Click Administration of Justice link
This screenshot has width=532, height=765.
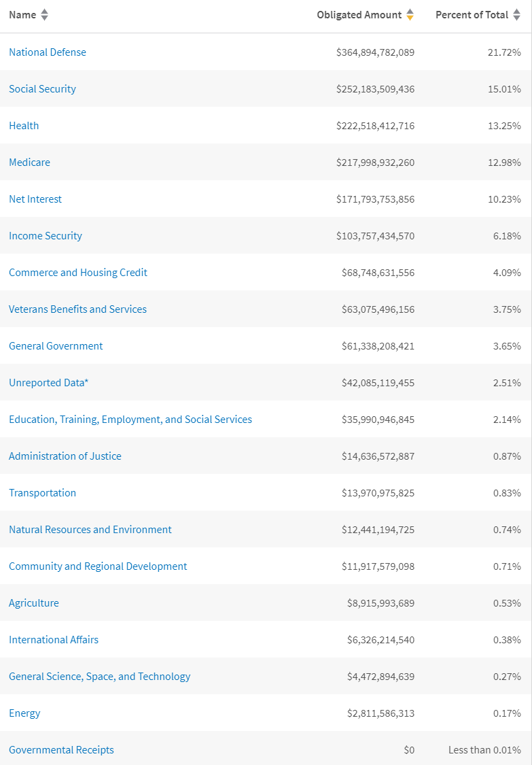pyautogui.click(x=65, y=456)
